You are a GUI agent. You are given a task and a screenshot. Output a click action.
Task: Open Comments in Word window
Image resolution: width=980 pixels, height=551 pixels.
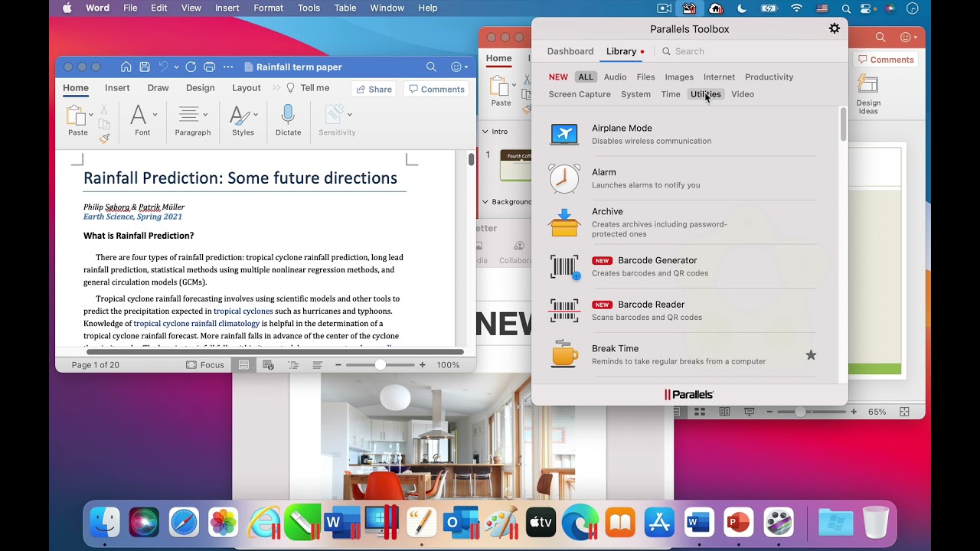436,89
